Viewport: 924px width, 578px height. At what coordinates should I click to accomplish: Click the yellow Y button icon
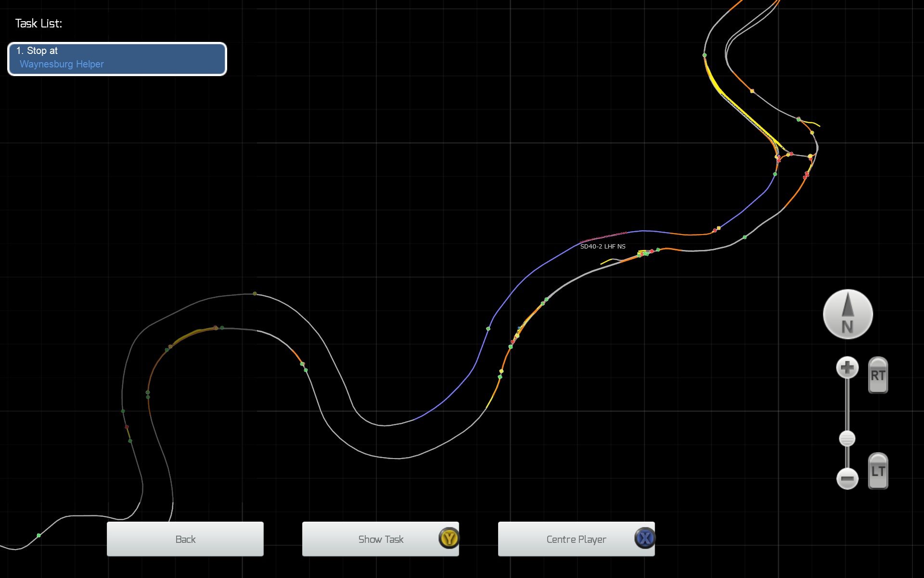[449, 538]
